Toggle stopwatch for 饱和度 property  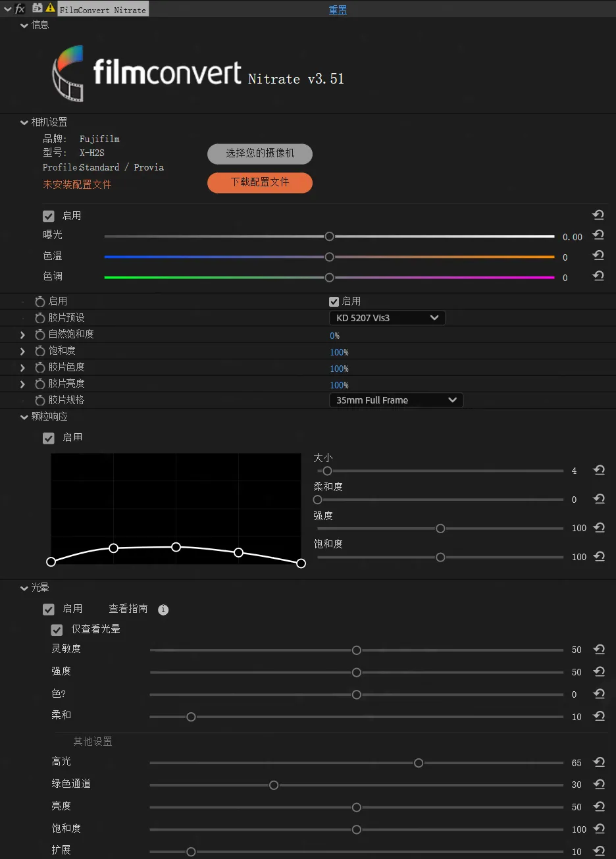coord(40,351)
